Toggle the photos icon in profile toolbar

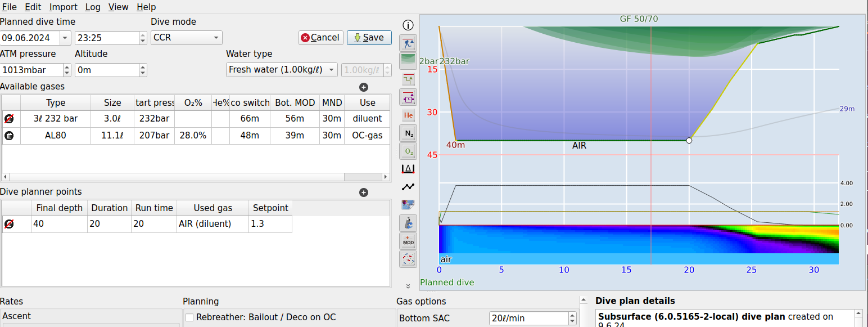tap(408, 205)
